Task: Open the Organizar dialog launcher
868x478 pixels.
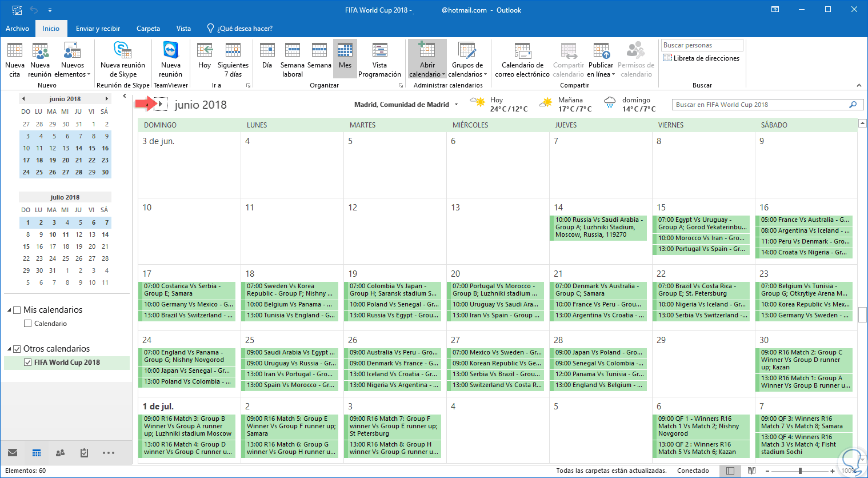Action: (x=401, y=85)
